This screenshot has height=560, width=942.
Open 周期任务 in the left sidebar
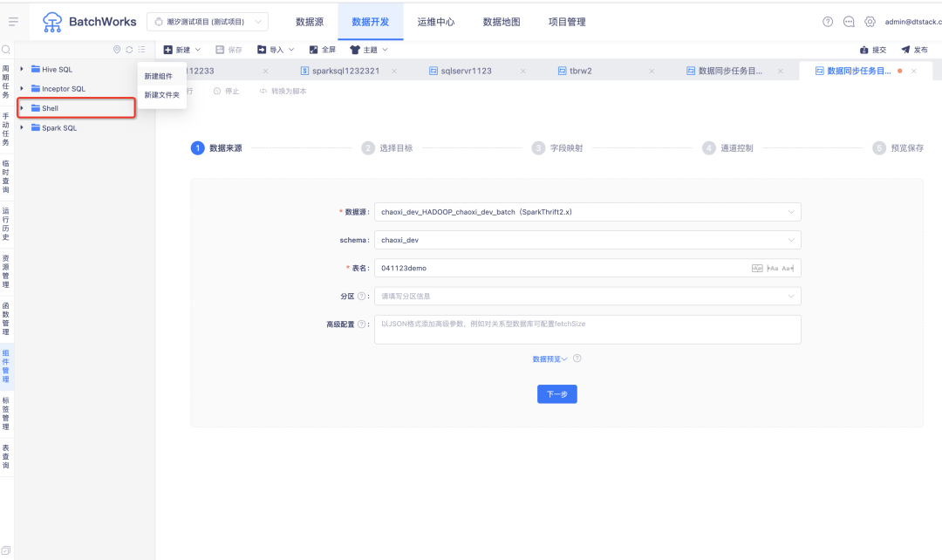[x=6, y=82]
